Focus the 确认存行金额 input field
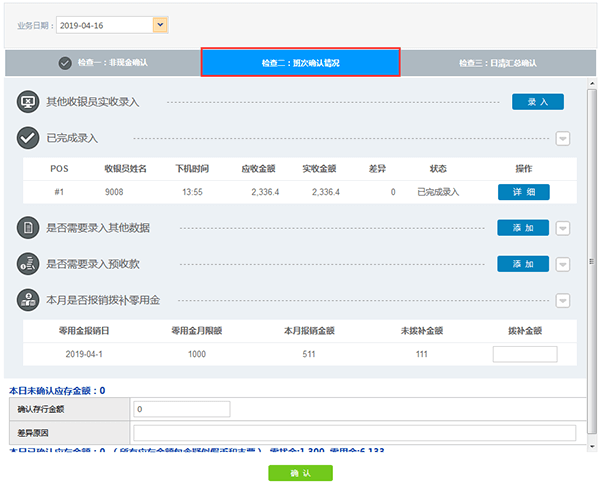The width and height of the screenshot is (600, 485). pos(182,409)
